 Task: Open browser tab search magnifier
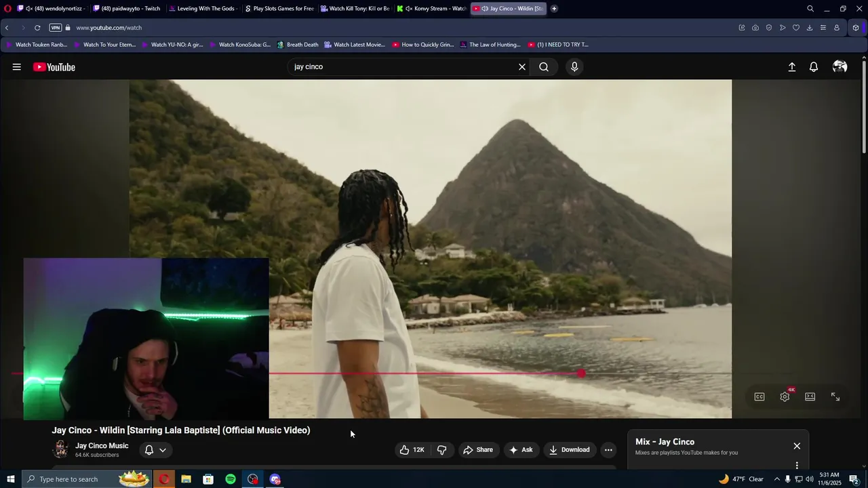810,9
